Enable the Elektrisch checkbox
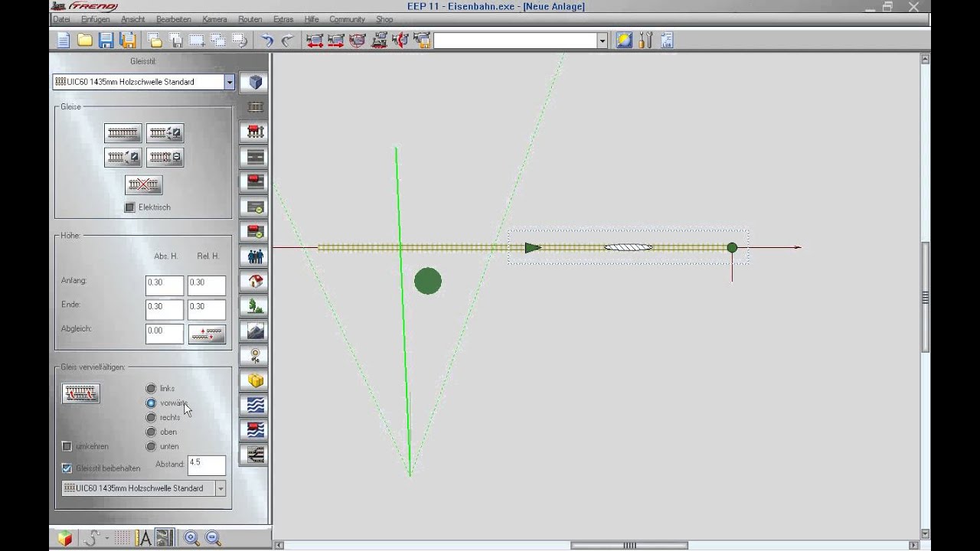This screenshot has width=980, height=551. tap(129, 207)
